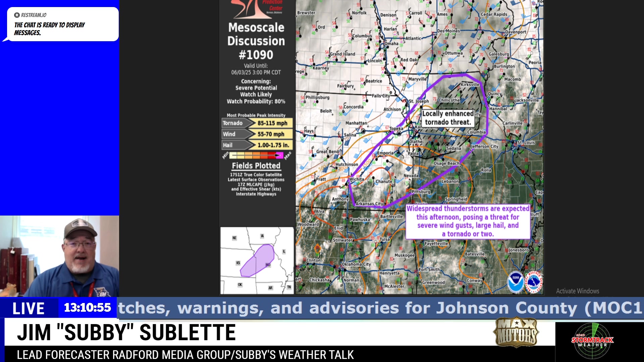Viewport: 644px width, 362px height.
Task: Click the KDKD Stormtrack Weather radar logo
Action: coord(592,340)
